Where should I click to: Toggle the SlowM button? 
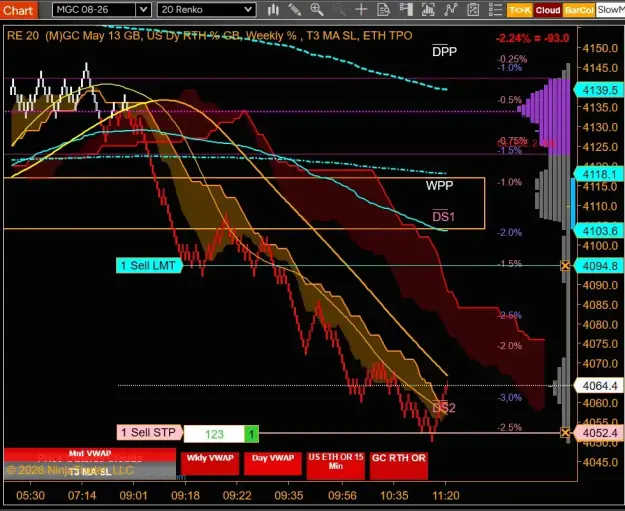click(611, 10)
